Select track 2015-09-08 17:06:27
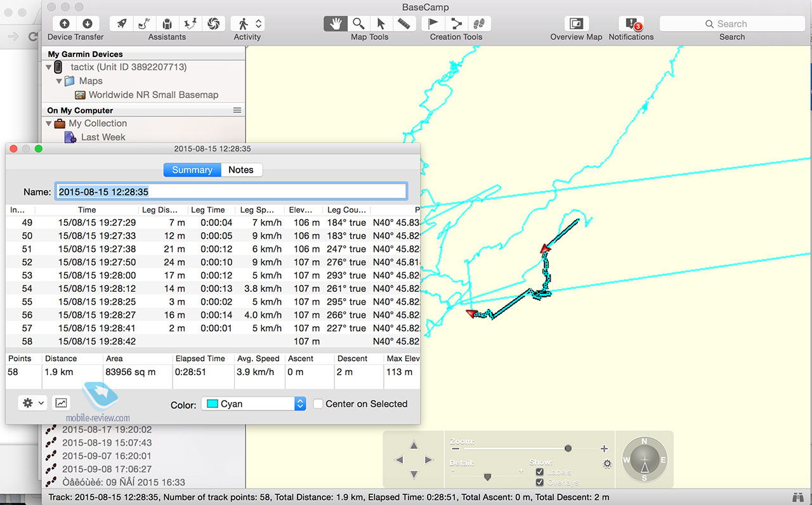Screen dimensions: 812x505 pos(107,469)
